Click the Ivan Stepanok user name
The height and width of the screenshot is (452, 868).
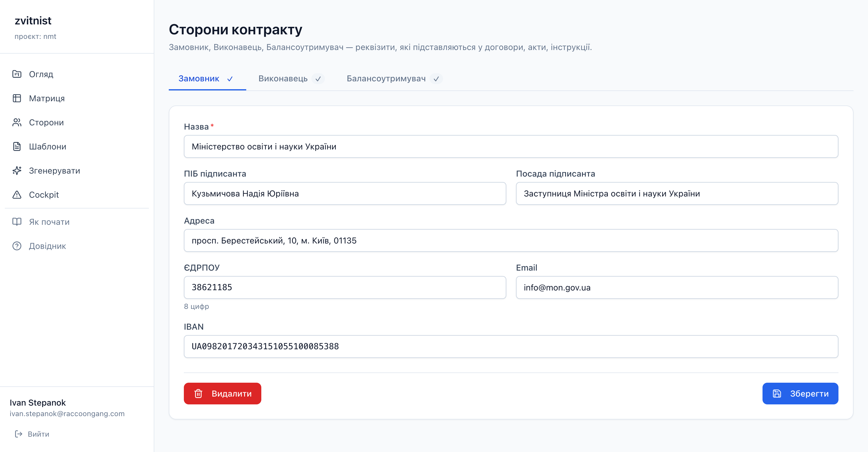38,403
